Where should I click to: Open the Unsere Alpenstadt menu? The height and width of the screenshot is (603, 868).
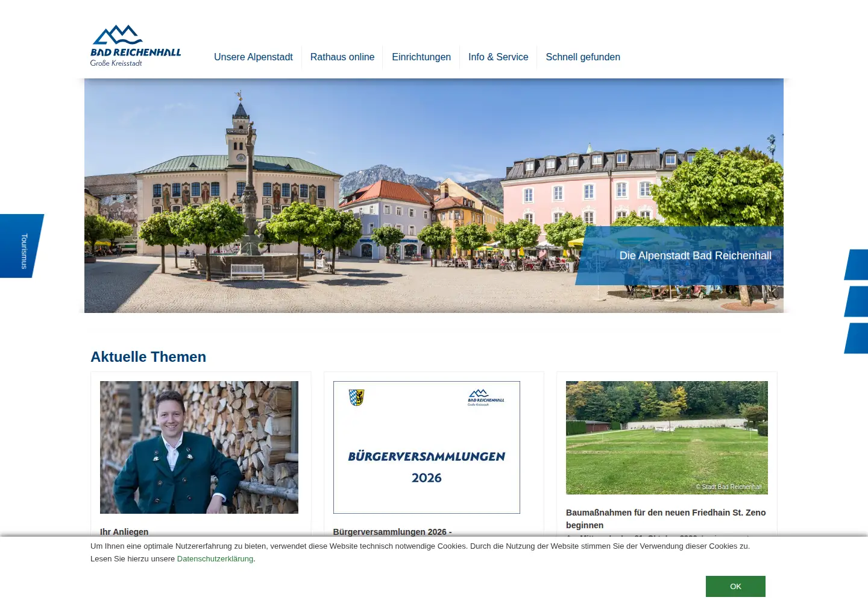tap(253, 57)
